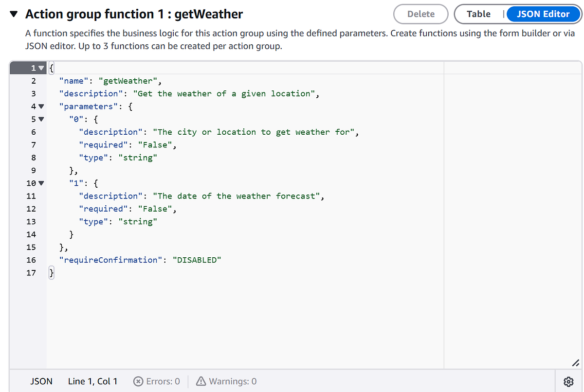Delete the getWeather function

click(420, 14)
